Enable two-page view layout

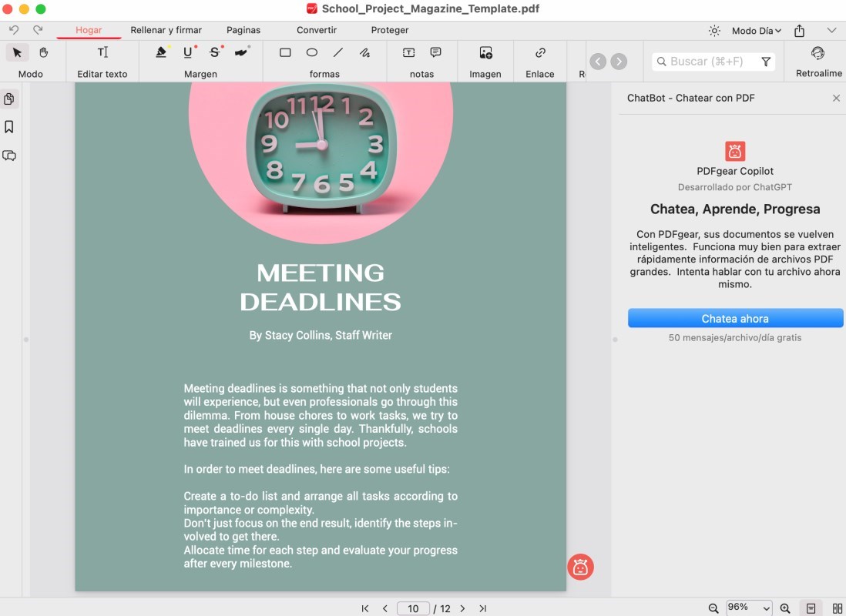pyautogui.click(x=838, y=608)
